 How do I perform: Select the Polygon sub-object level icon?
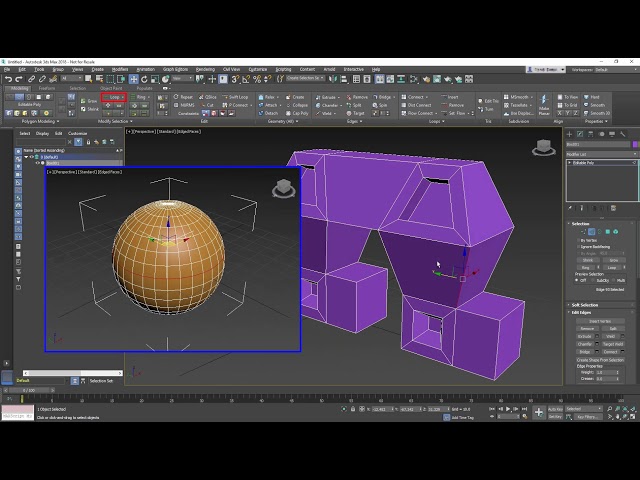(x=607, y=231)
